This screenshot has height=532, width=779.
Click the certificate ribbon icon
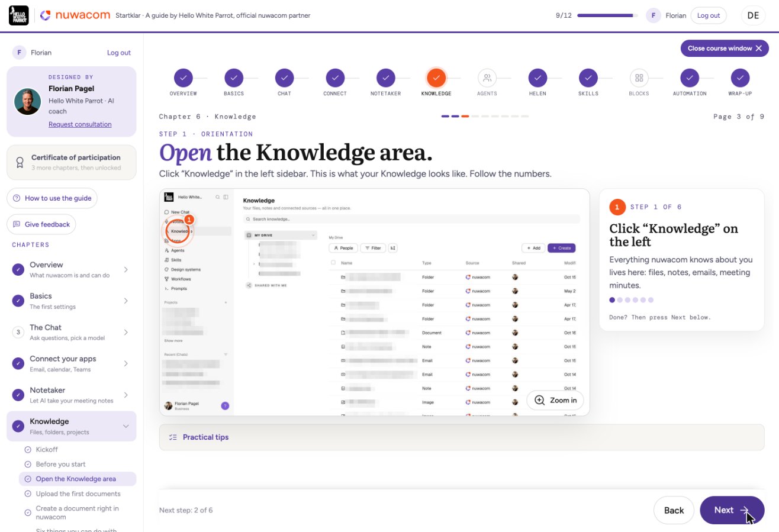point(20,163)
